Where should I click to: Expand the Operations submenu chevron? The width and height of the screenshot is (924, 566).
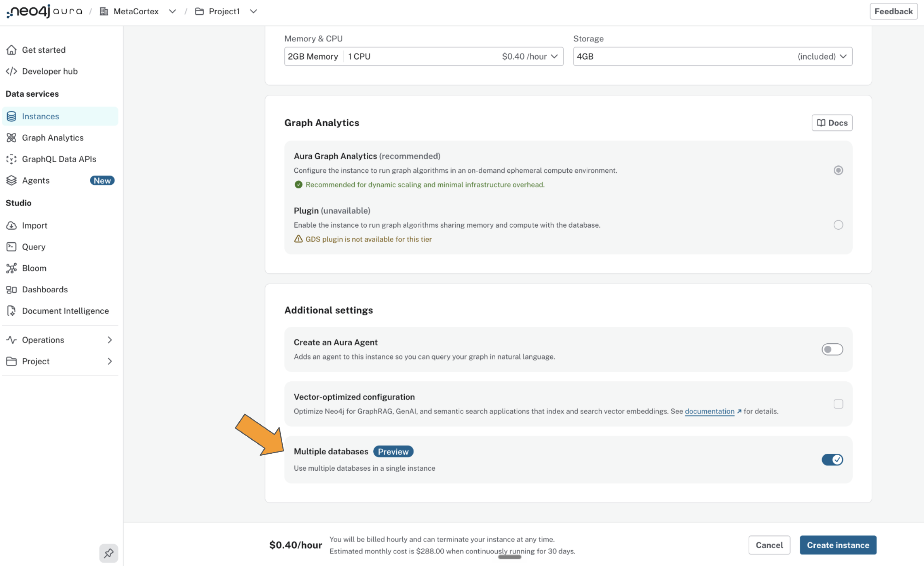point(110,340)
